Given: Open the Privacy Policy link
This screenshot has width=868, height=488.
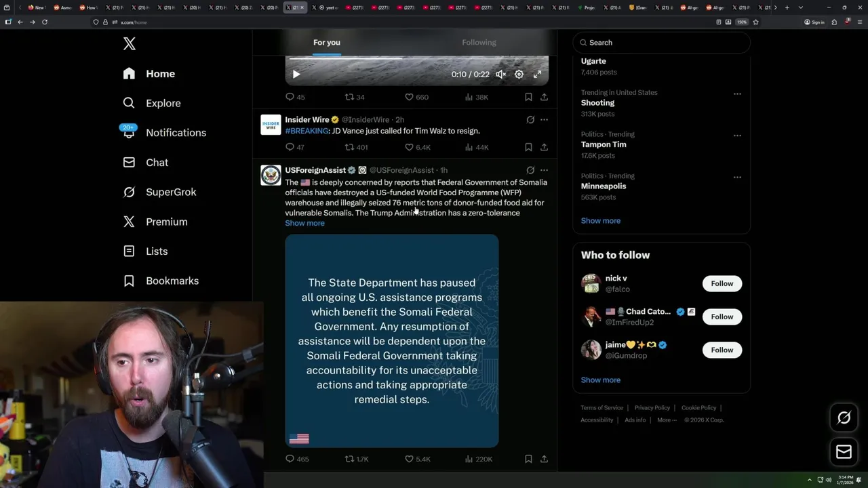Looking at the screenshot, I should coord(652,408).
